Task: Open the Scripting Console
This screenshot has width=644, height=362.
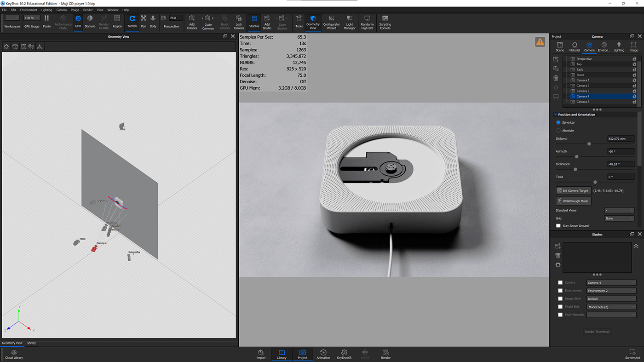Action: click(x=385, y=22)
